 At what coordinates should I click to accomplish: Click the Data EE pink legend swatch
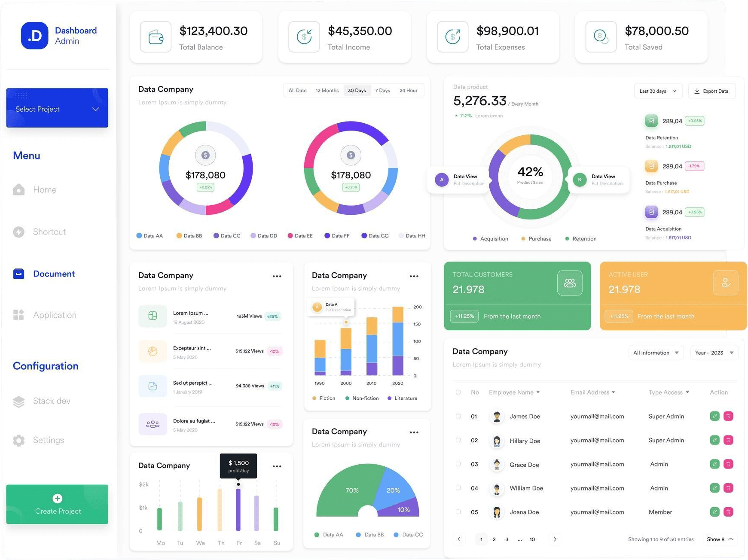tap(290, 236)
